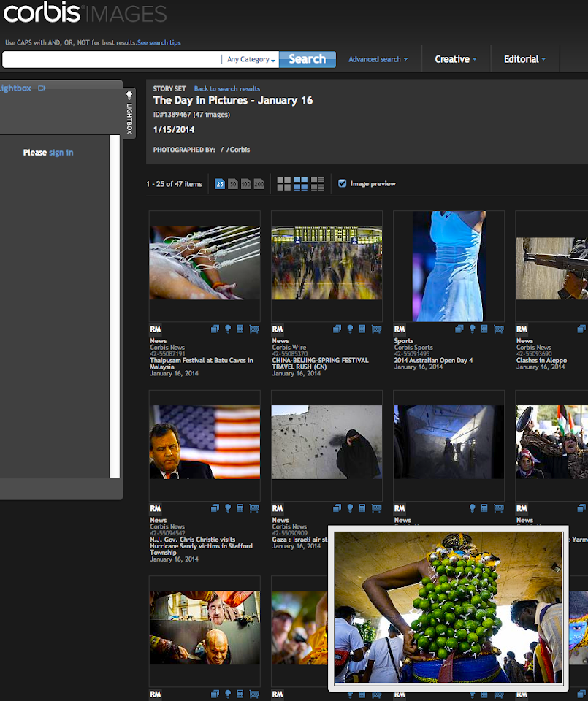
Task: Open the Beijing train station crowd thumbnail
Action: 327,262
